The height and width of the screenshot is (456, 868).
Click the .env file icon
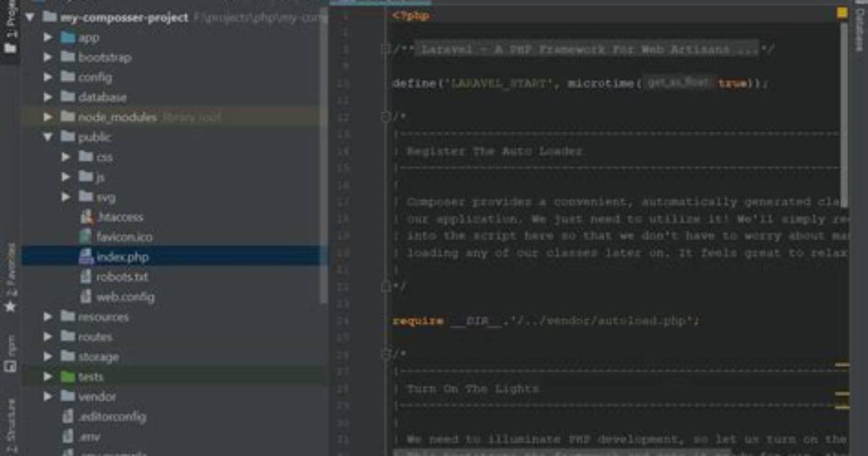[x=67, y=436]
